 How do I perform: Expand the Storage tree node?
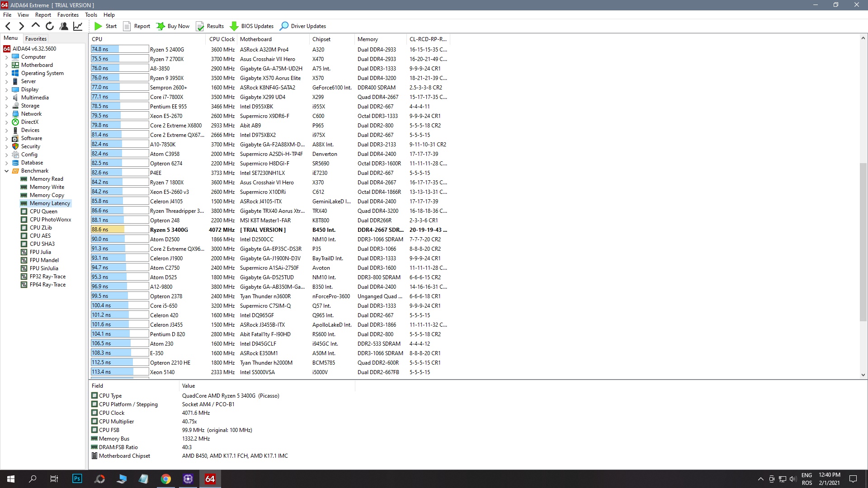point(6,106)
